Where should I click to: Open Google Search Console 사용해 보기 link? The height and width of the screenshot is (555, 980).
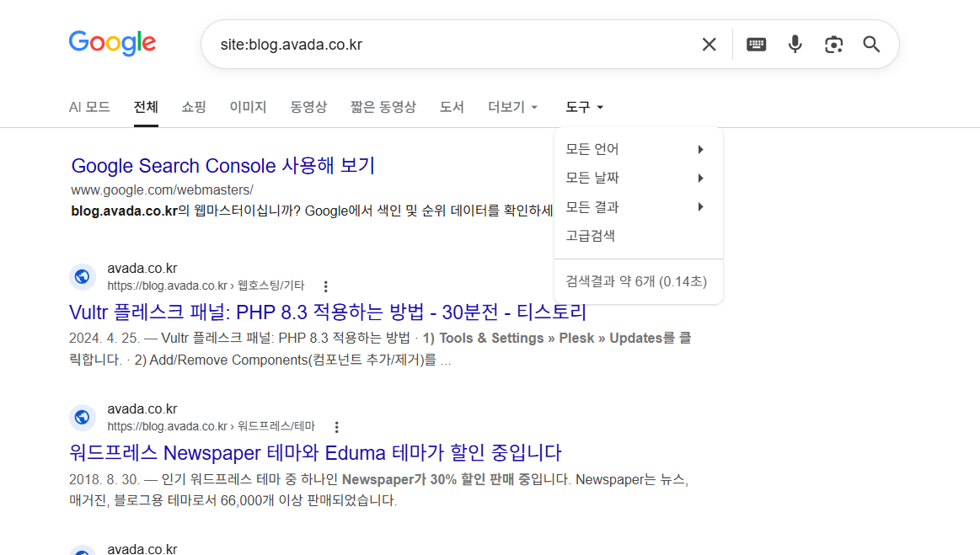(x=222, y=166)
